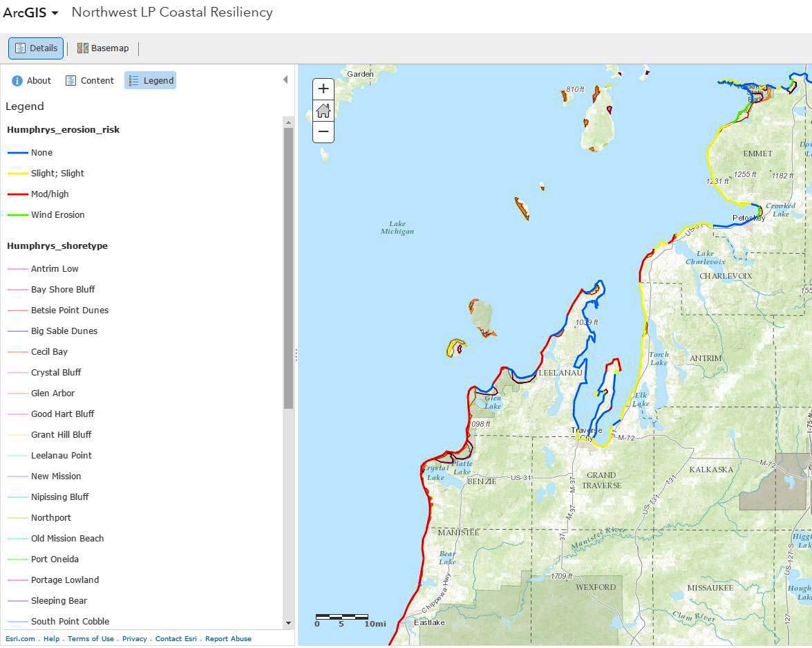
Task: Collapse the side panel arrow
Action: (285, 80)
